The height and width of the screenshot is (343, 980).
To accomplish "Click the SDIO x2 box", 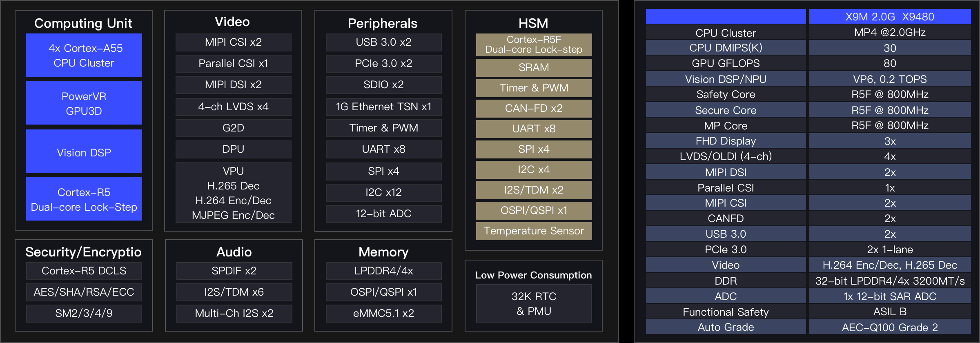I will (383, 85).
